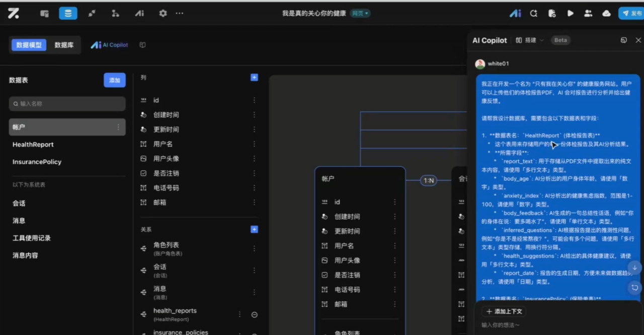Viewport: 644px width, 335px height.
Task: Open the 网页 project type dropdown
Action: [360, 14]
